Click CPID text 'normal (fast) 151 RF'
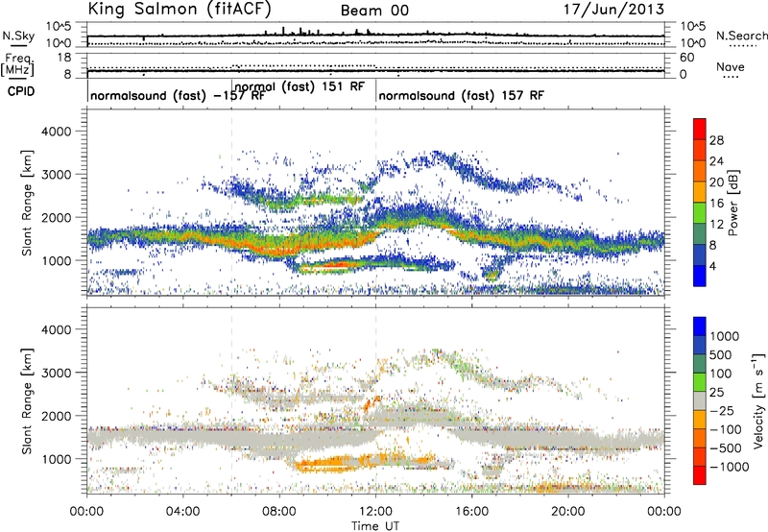Viewport: 768px width, 532px height. 300,86
